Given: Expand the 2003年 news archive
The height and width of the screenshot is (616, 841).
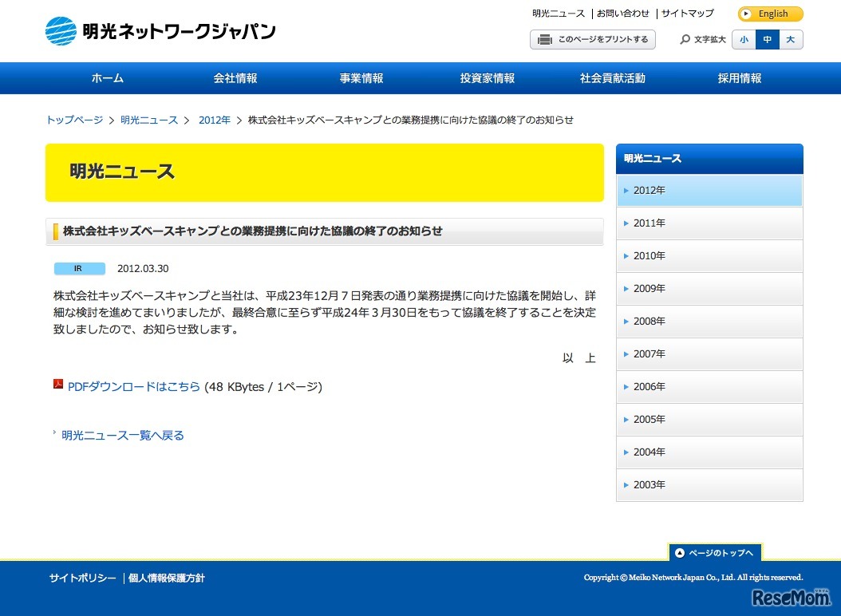Looking at the screenshot, I should pos(649,484).
